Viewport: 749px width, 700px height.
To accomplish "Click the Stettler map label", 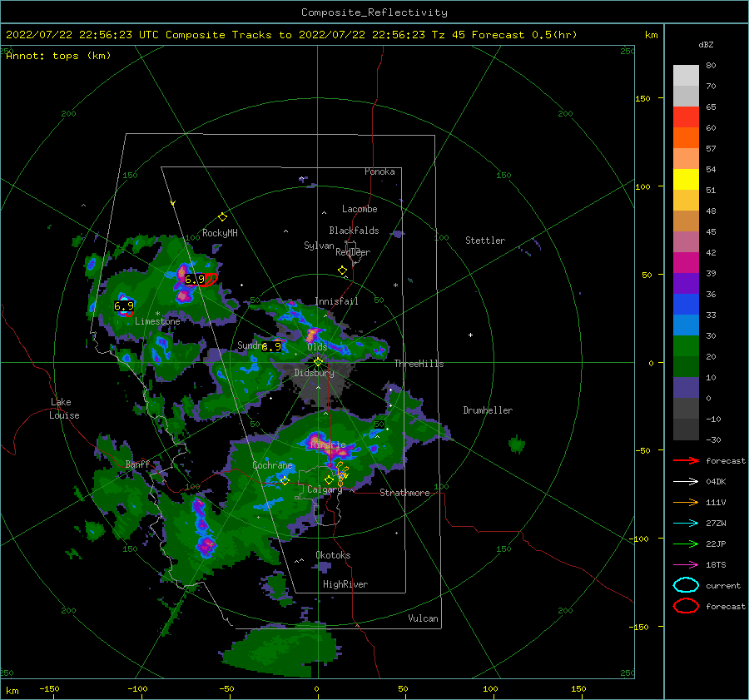I will (485, 241).
